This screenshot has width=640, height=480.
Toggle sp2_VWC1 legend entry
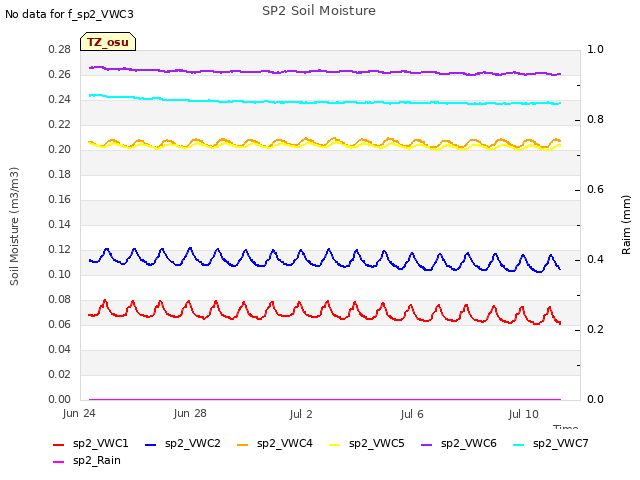click(x=91, y=443)
